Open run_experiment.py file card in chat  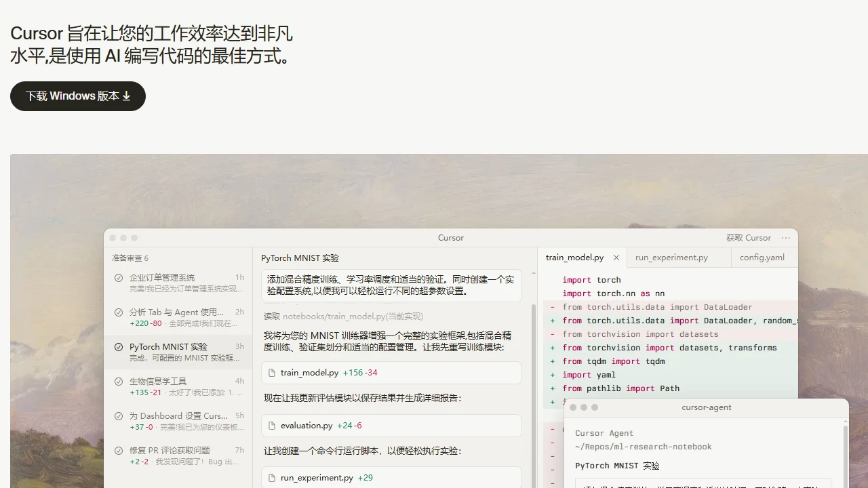[391, 477]
